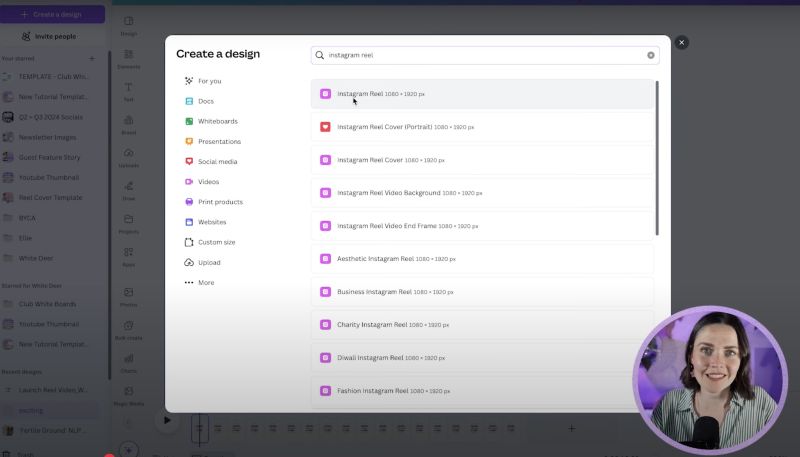Open the Design panel in editor sidebar
800x457 pixels.
[x=129, y=26]
